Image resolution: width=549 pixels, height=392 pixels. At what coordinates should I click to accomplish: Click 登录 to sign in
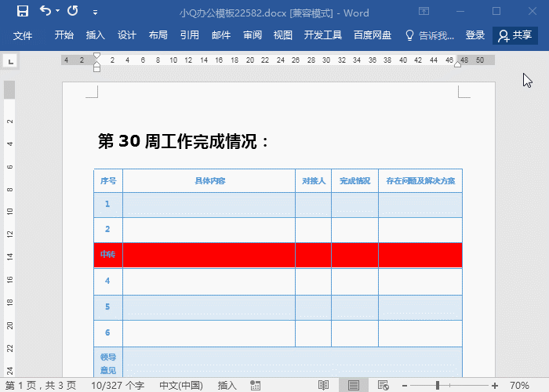click(475, 35)
